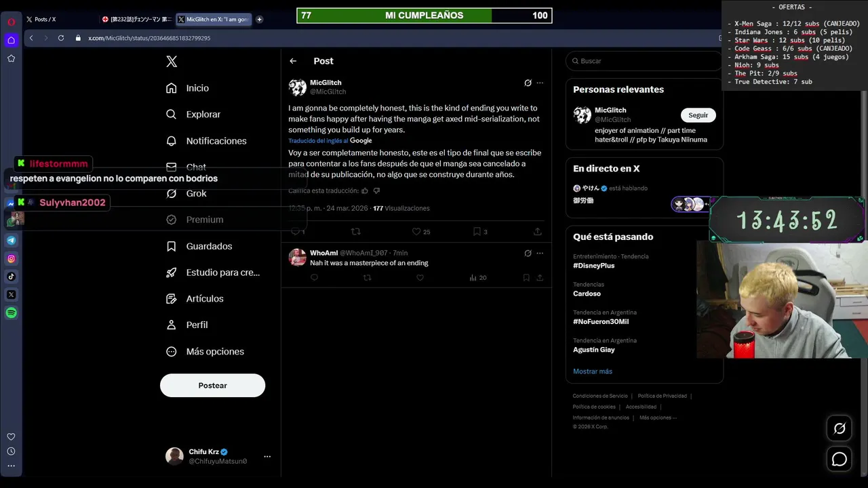Click the browser address bar URL
The width and height of the screenshot is (868, 488).
pyautogui.click(x=149, y=38)
